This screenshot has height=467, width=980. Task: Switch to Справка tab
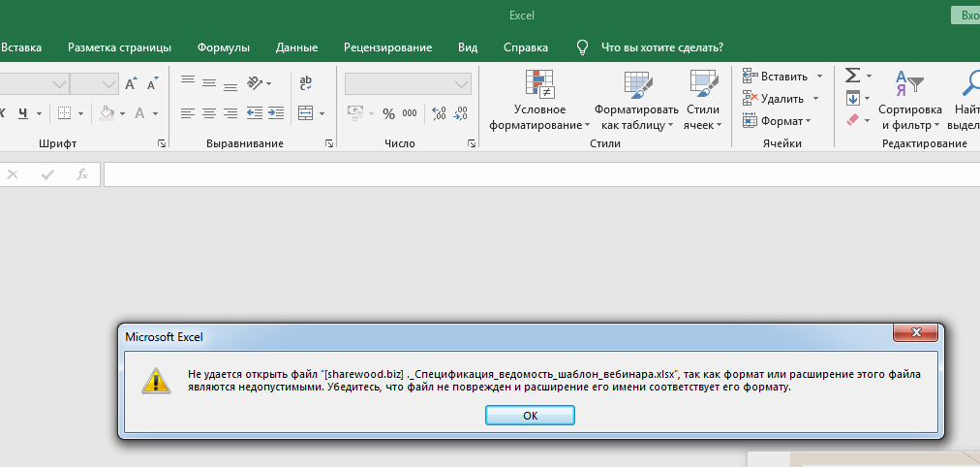526,47
